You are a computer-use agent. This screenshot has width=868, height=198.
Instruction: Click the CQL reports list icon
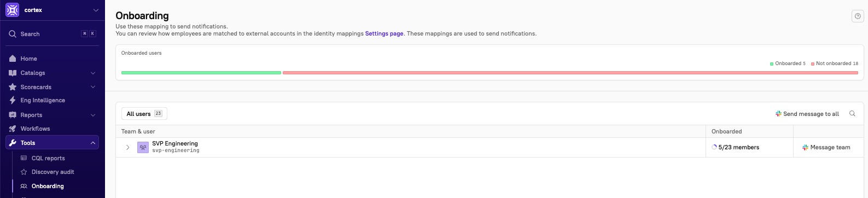point(24,158)
